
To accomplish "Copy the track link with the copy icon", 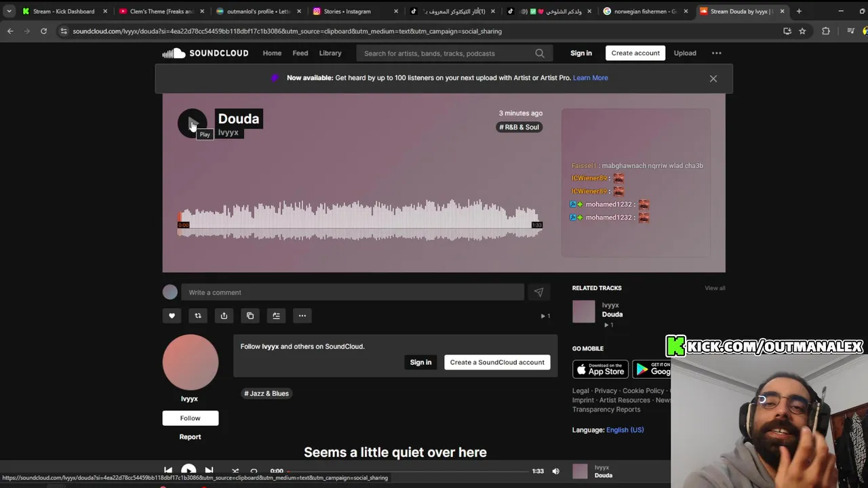I will (x=250, y=315).
